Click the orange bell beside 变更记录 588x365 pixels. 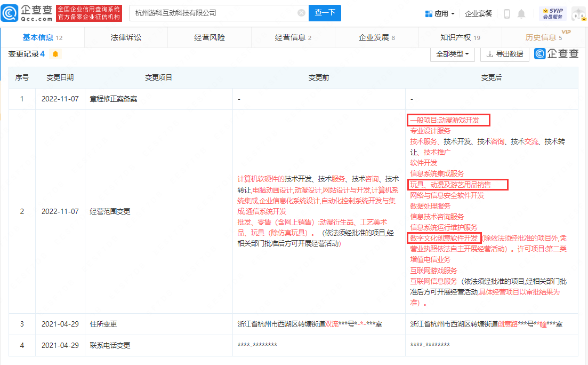click(55, 54)
